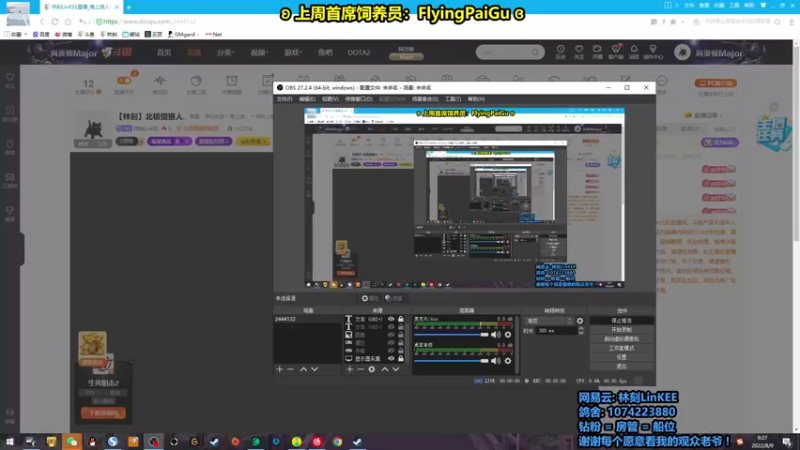800x450 pixels.
Task: Click browser back arrow
Action: (42, 21)
